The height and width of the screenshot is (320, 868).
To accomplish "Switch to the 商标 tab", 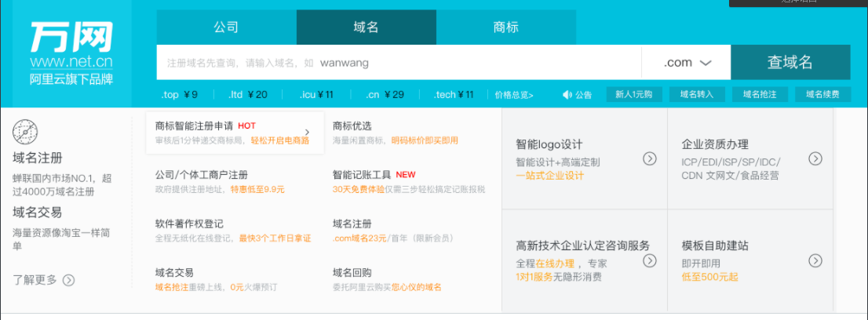I will point(506,27).
